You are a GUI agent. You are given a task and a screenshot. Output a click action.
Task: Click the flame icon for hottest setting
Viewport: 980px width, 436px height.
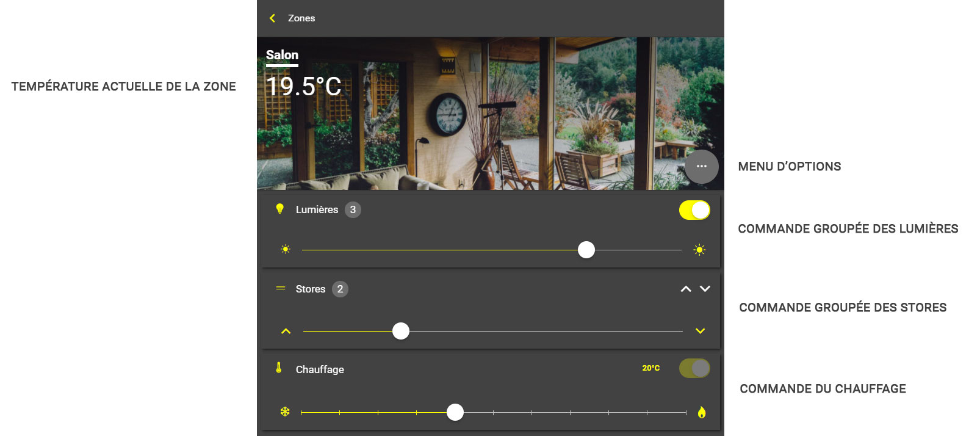702,412
